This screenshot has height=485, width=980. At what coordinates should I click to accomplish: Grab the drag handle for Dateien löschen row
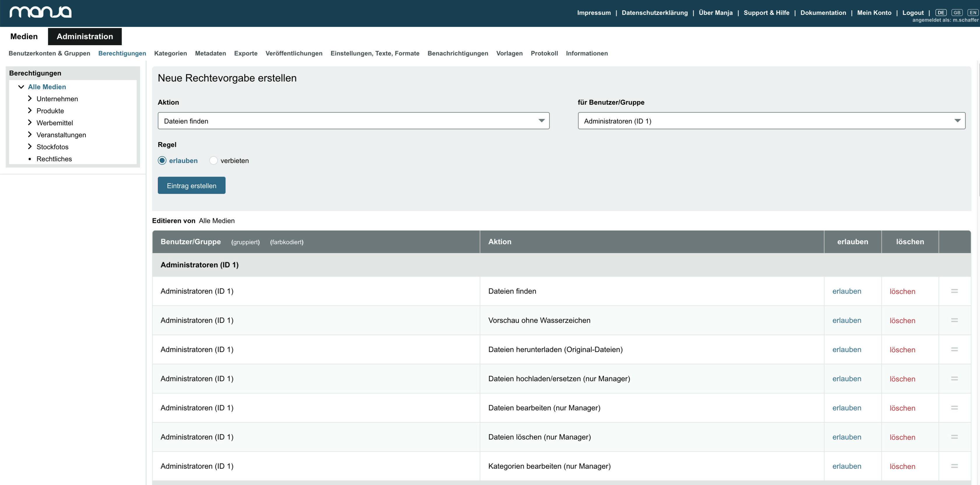954,437
